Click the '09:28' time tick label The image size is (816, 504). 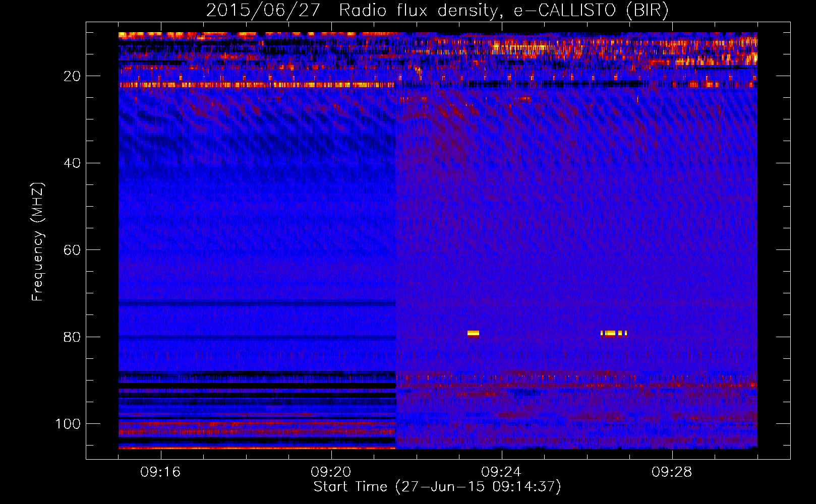pyautogui.click(x=672, y=472)
